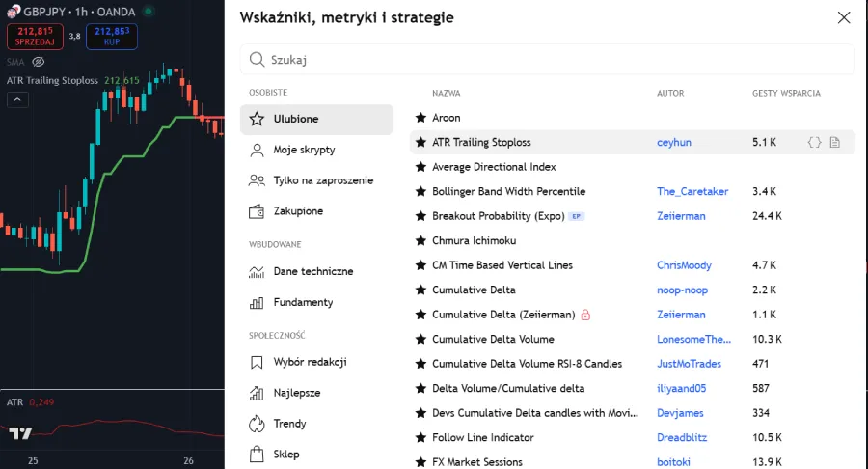Click the green market status dot
The width and height of the screenshot is (868, 469).
[x=149, y=11]
